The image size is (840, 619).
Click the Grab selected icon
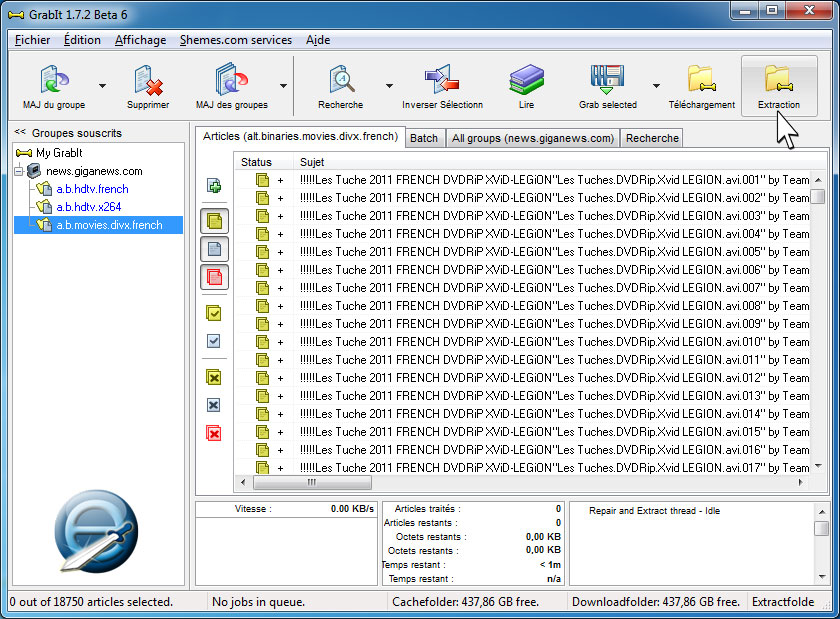(608, 79)
